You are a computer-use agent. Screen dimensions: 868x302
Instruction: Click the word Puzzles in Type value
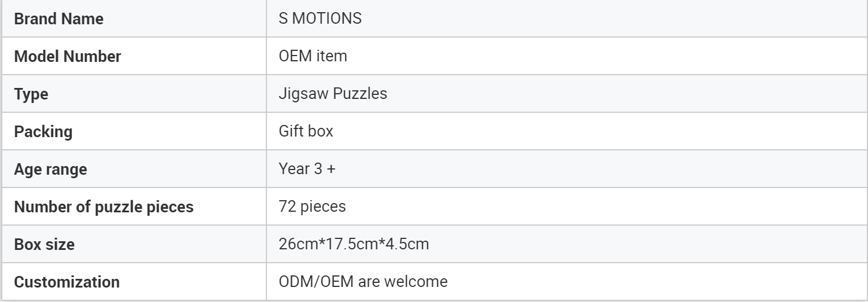(x=359, y=94)
